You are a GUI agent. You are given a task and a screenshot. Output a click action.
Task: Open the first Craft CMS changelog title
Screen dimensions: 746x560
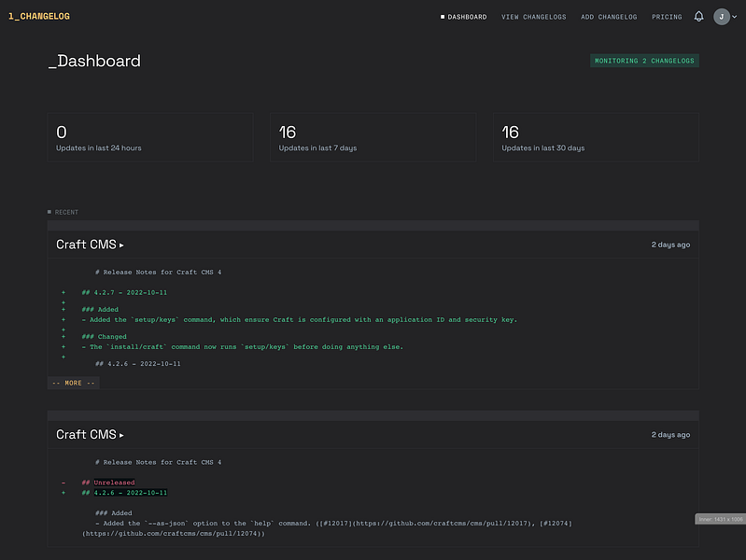pos(90,245)
